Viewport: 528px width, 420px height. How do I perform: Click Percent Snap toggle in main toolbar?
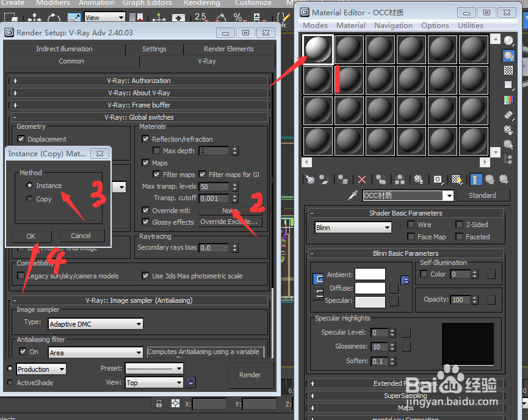click(239, 17)
